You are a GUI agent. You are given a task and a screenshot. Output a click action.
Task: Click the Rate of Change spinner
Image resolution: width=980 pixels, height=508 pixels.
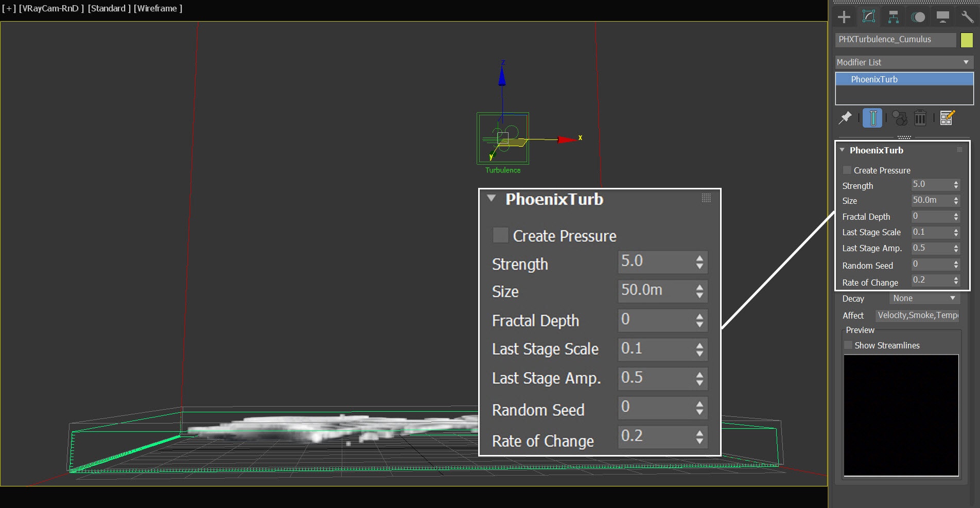click(956, 281)
